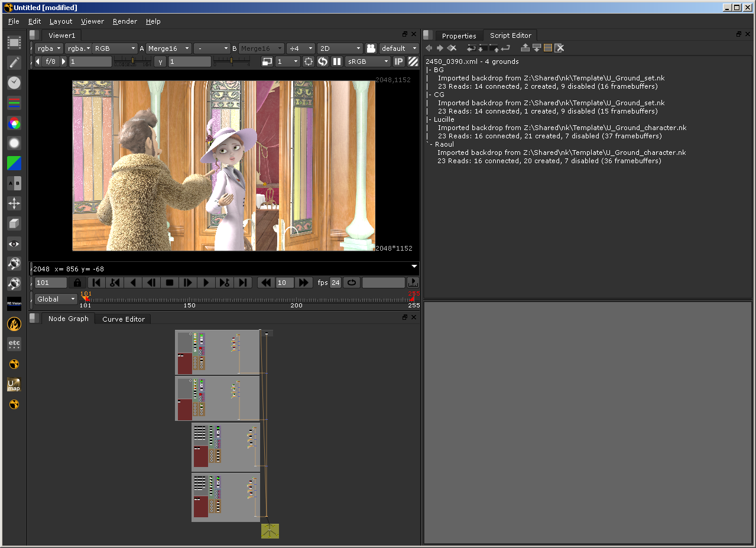Jump to the first frame
This screenshot has width=756, height=548.
(96, 283)
